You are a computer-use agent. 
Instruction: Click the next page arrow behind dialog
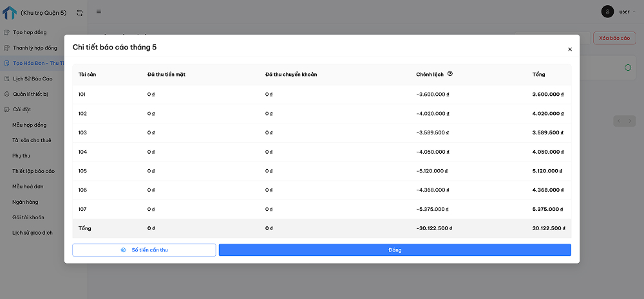[x=630, y=121]
